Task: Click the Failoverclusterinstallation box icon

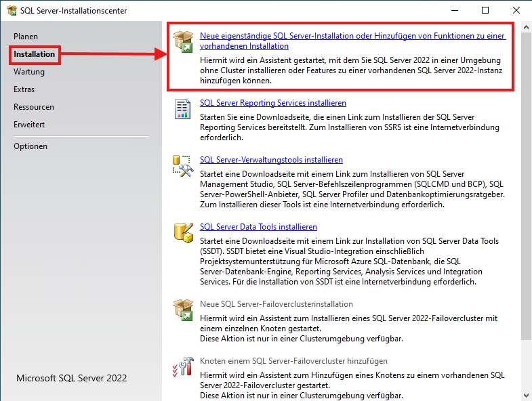Action: [x=183, y=310]
